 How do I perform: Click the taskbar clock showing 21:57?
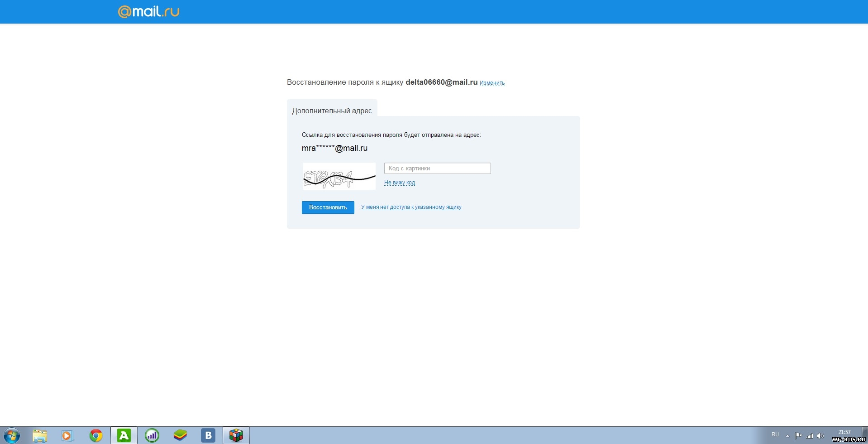(844, 432)
